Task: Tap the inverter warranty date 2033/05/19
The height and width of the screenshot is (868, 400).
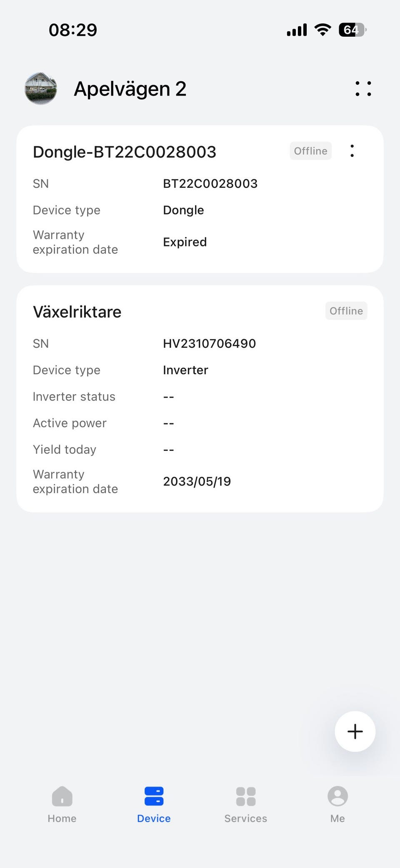Action: point(197,481)
